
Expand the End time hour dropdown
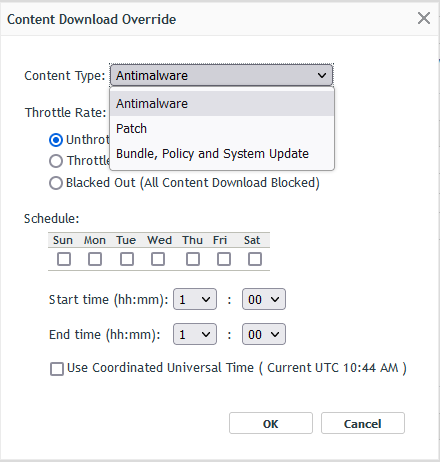pyautogui.click(x=195, y=334)
